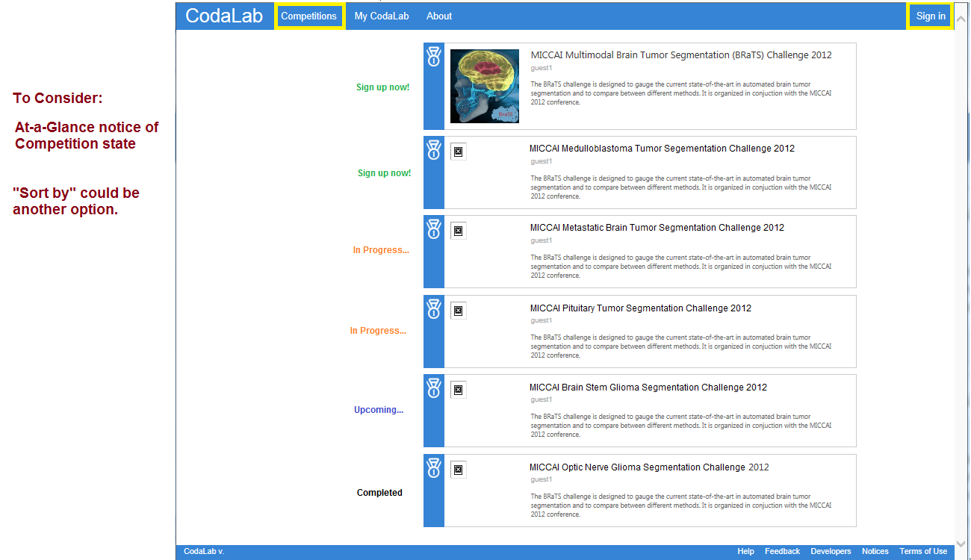The image size is (971, 560).
Task: Open the Competitions nav tab
Action: pos(309,16)
